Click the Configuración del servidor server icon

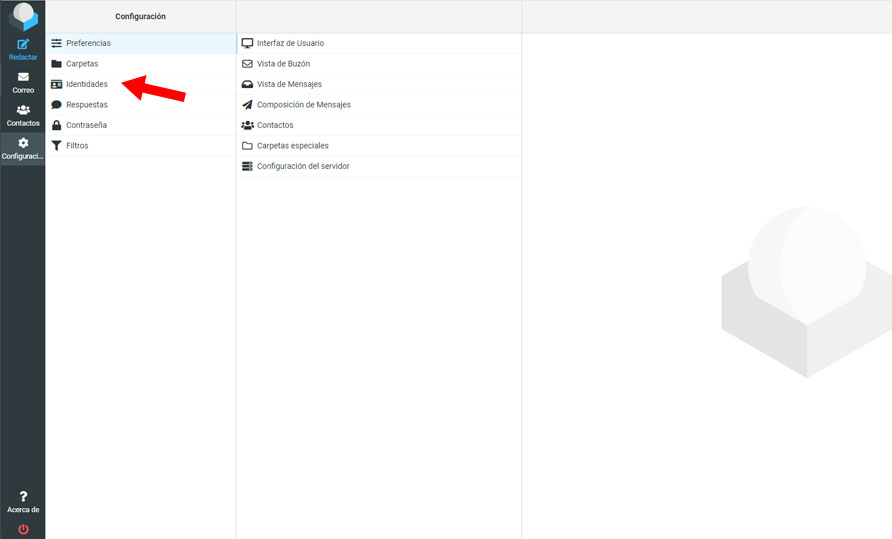[x=247, y=166]
